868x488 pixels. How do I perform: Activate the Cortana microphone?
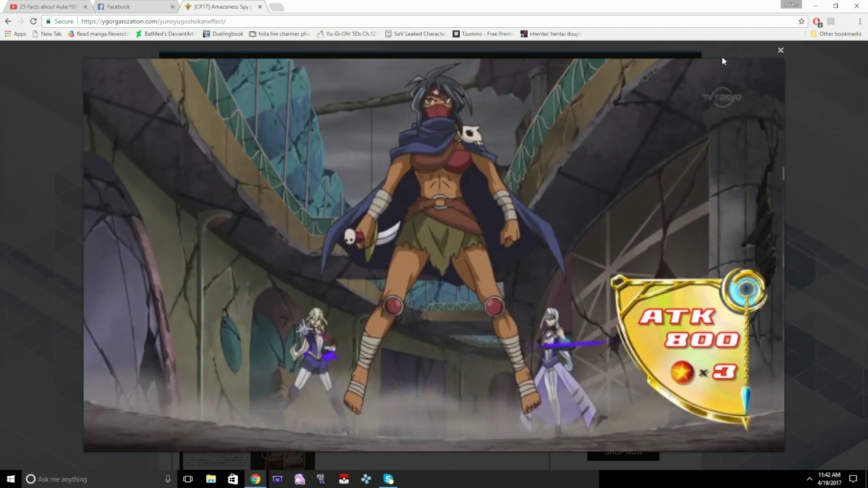[x=167, y=479]
